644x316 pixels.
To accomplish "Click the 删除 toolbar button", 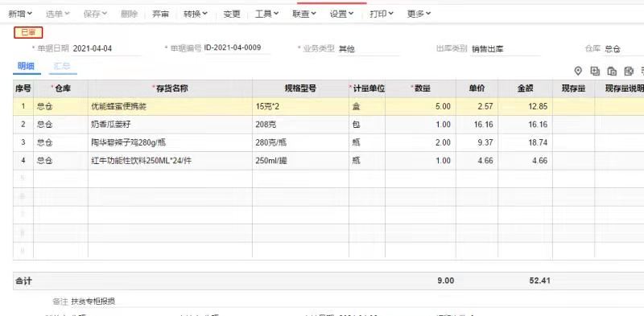I will click(x=129, y=14).
